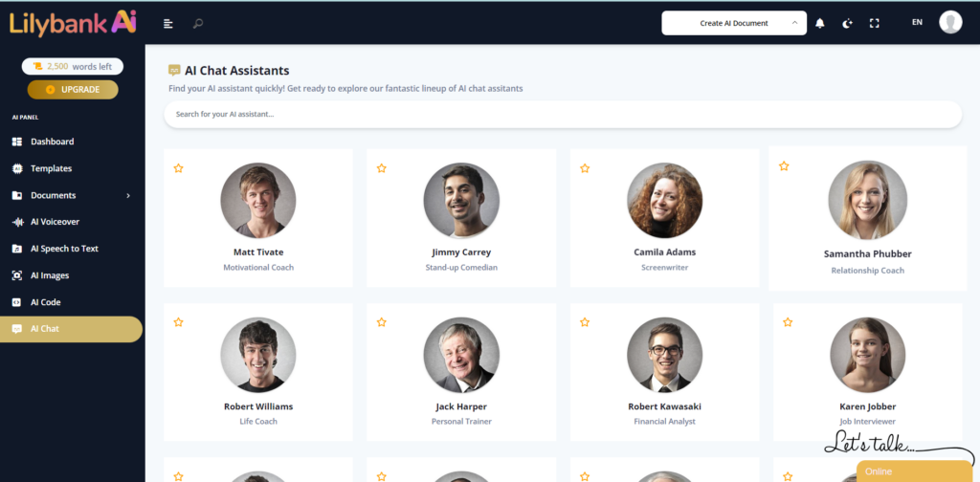Click the name Robert Williams
Screen dimensions: 980x482
tap(258, 406)
